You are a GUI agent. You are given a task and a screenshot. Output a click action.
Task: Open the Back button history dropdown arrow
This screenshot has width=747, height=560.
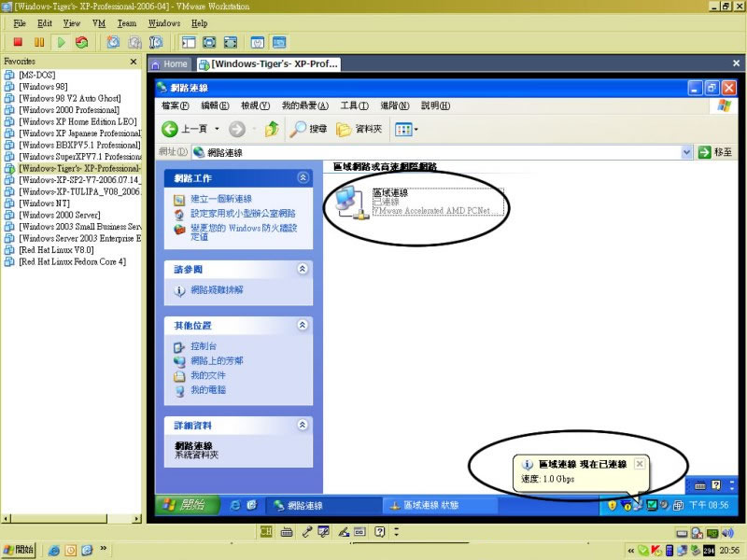point(217,129)
